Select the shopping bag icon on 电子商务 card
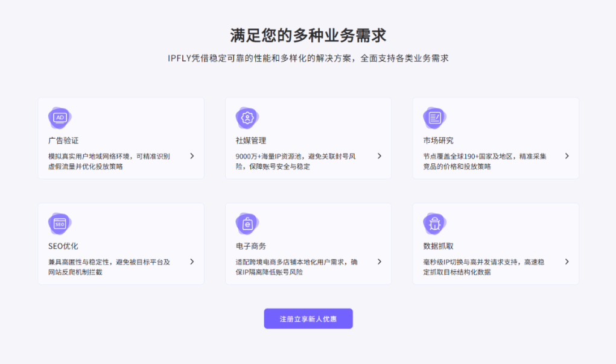Viewport: 616px width, 364px height. [247, 223]
